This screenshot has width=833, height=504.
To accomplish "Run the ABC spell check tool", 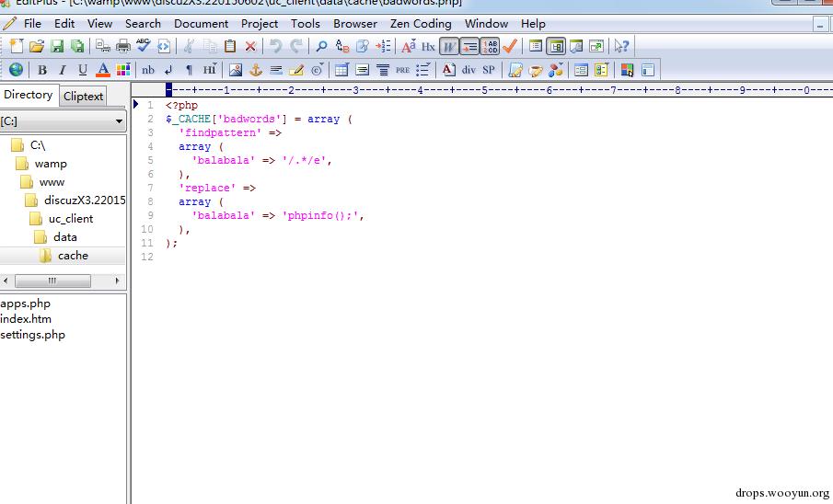I will click(144, 46).
